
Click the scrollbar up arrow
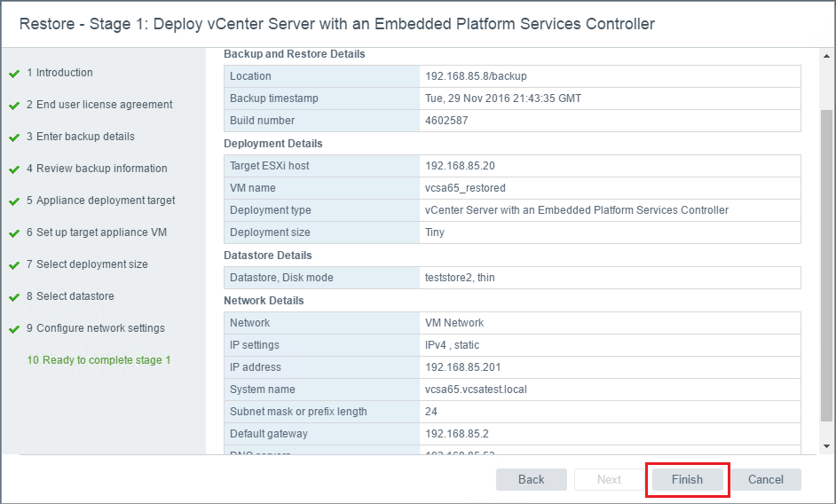click(x=827, y=56)
